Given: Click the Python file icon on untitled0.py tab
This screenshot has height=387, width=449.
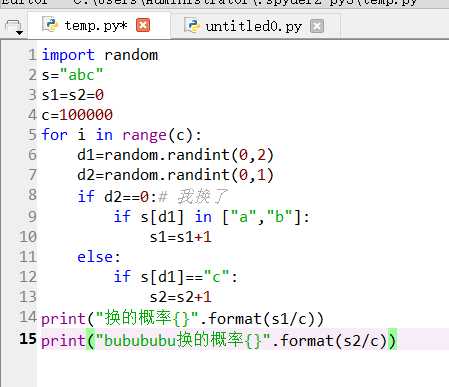Looking at the screenshot, I should pyautogui.click(x=192, y=25).
